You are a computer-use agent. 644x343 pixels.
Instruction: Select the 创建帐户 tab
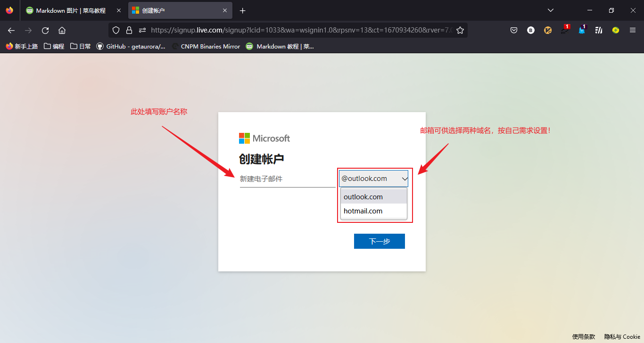(180, 10)
